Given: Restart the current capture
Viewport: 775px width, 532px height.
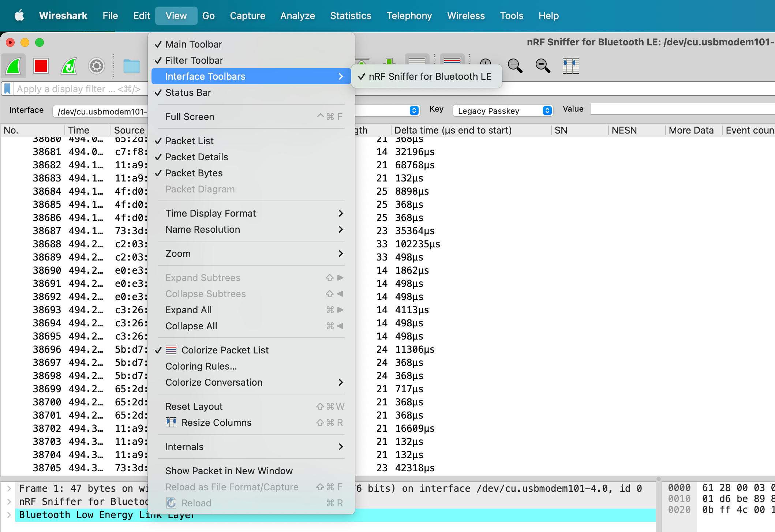Looking at the screenshot, I should 68,66.
